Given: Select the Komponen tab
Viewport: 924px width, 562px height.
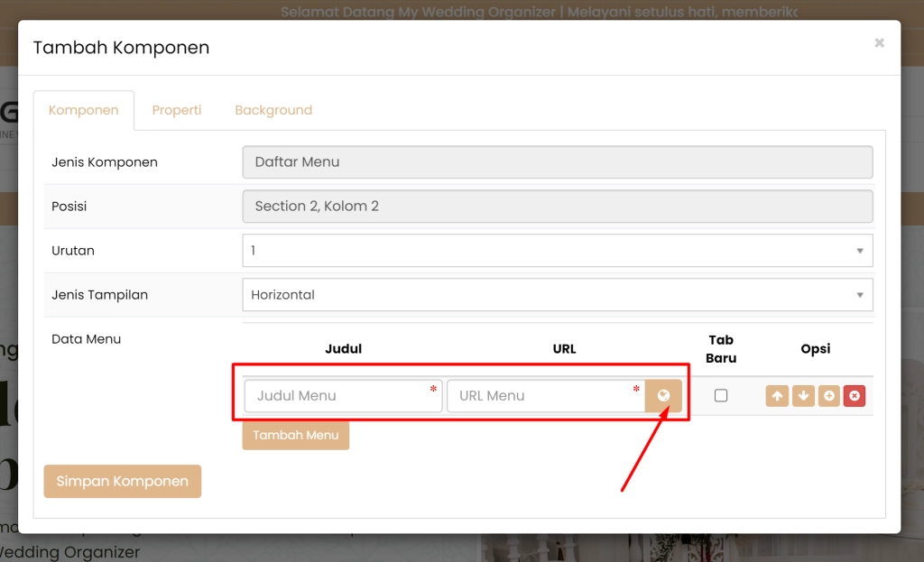Looking at the screenshot, I should click(x=84, y=110).
